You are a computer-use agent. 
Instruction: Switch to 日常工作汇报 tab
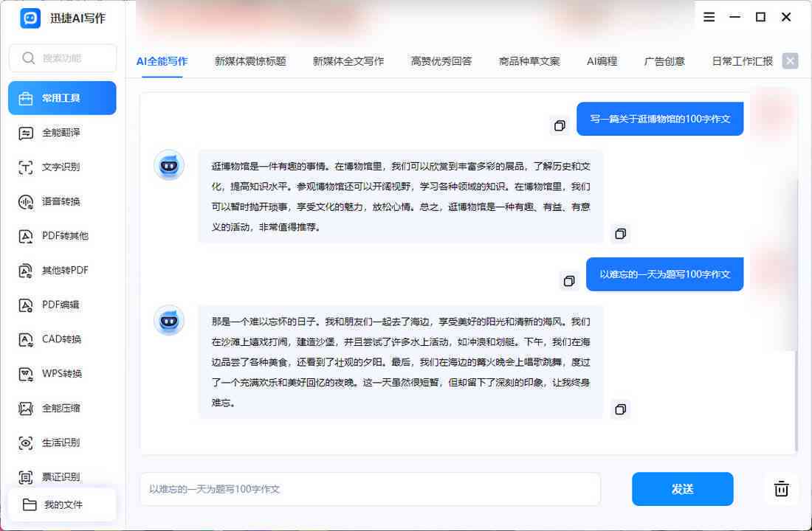point(743,61)
